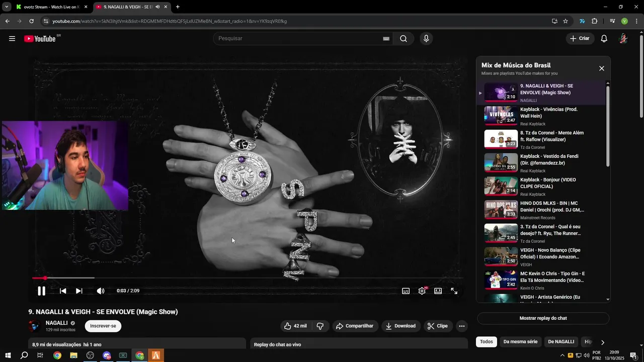Play VEIGH - Novo Balanço video
This screenshot has height=362, width=644.
pyautogui.click(x=541, y=257)
